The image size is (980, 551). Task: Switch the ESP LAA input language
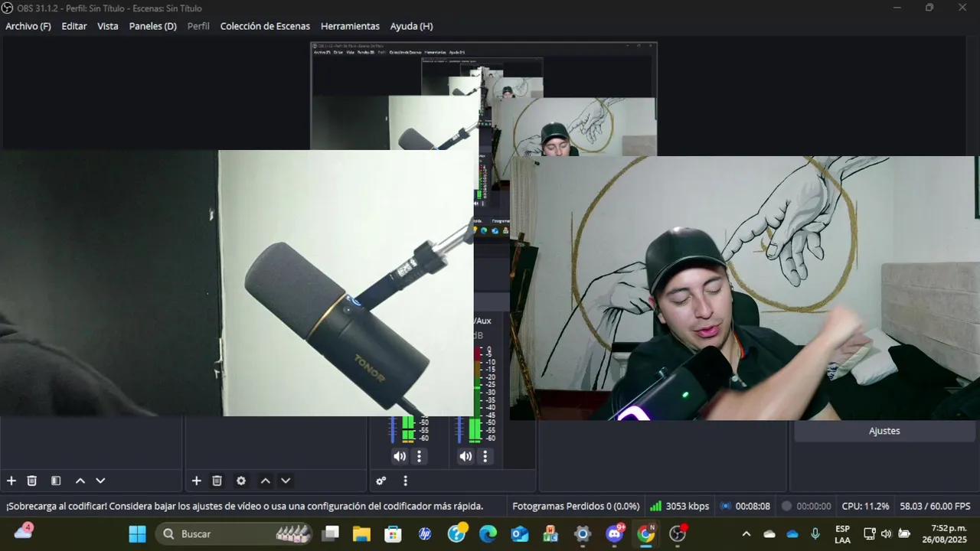coord(842,534)
